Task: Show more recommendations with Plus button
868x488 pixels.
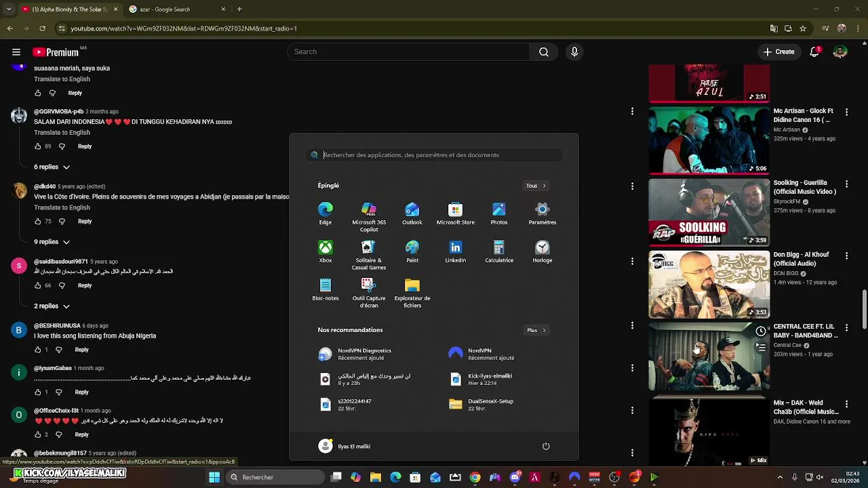Action: pos(536,330)
